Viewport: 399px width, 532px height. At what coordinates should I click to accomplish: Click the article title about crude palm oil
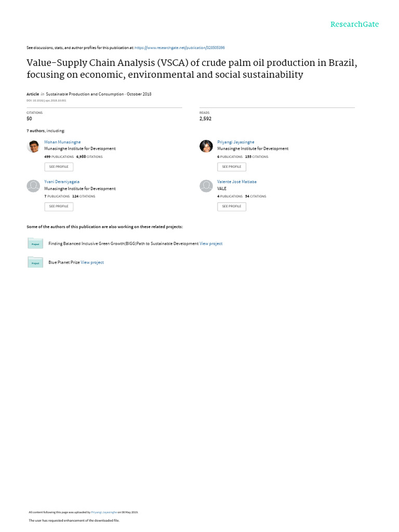pyautogui.click(x=192, y=69)
